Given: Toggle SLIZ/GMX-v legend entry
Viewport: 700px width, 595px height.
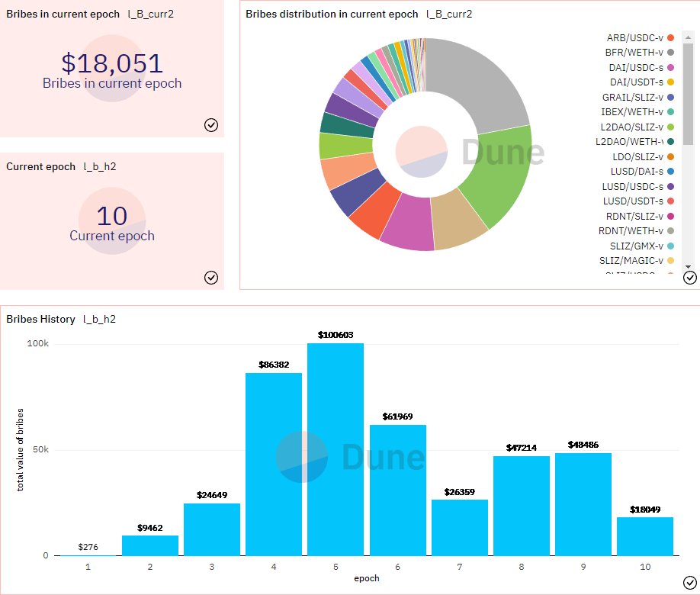Looking at the screenshot, I should click(x=641, y=246).
